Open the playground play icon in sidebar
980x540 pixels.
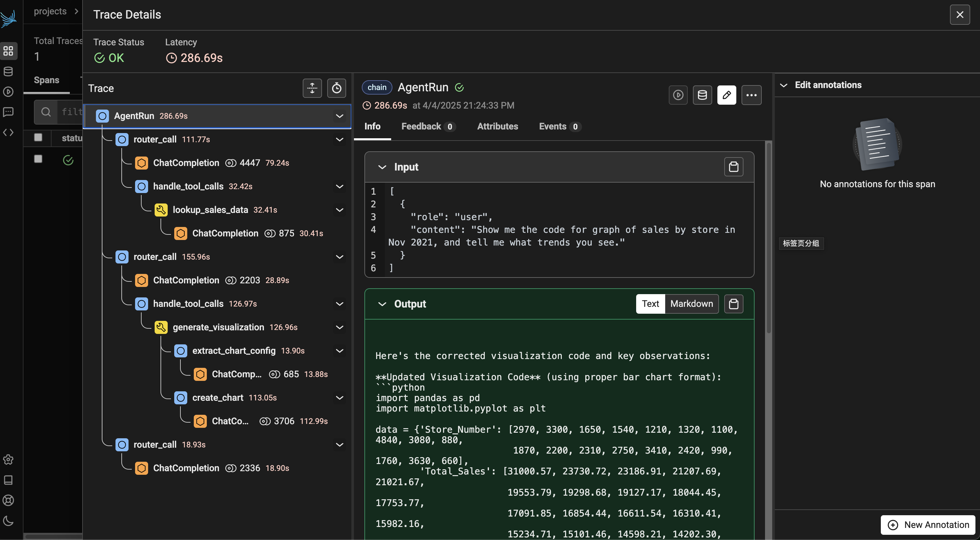(8, 92)
